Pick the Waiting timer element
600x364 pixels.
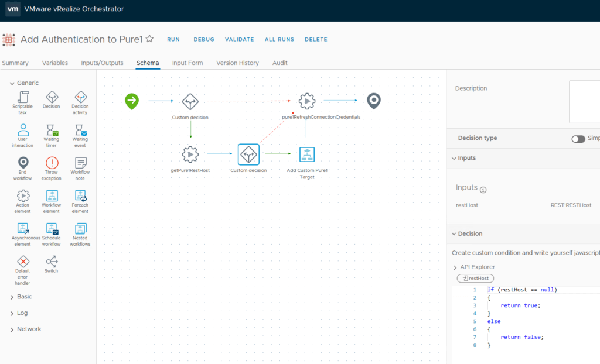tap(52, 130)
